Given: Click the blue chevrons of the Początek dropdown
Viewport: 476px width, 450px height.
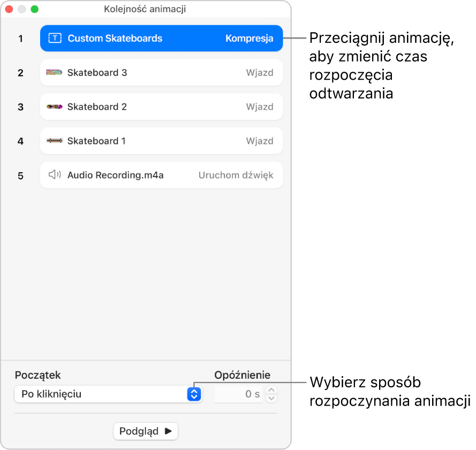Looking at the screenshot, I should 194,394.
